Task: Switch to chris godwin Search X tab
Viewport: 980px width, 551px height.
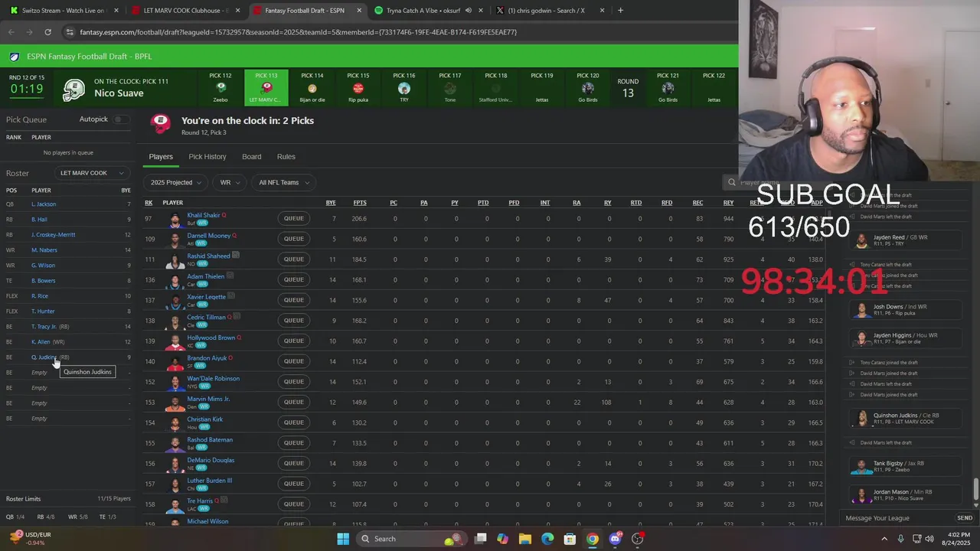Action: tap(550, 11)
